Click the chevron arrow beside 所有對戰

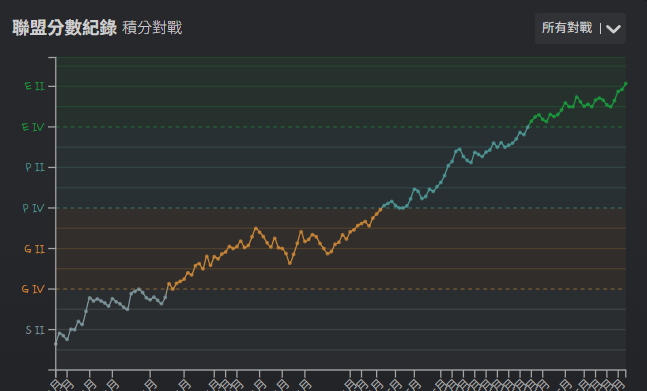point(613,29)
